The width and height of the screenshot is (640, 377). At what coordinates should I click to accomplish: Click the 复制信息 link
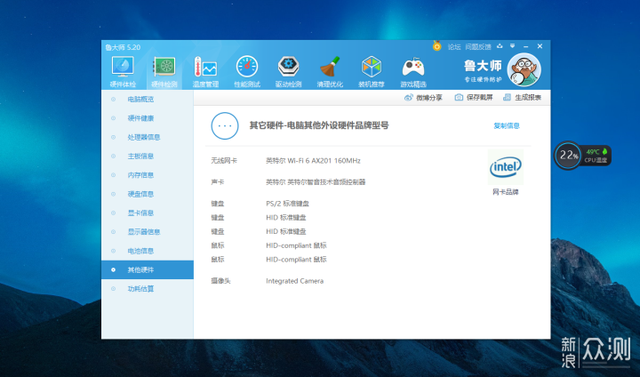(x=507, y=126)
